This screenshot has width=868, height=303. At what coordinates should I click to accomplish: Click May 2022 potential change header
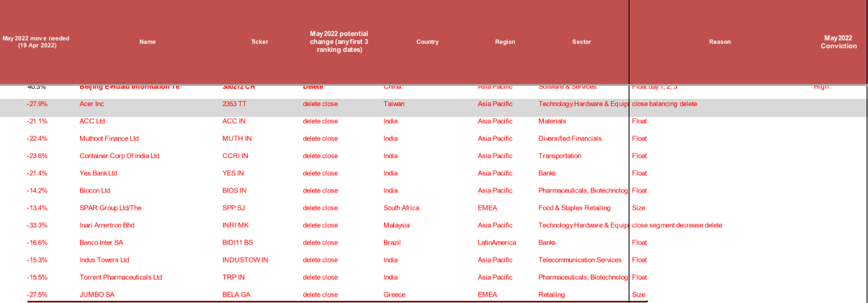(339, 42)
